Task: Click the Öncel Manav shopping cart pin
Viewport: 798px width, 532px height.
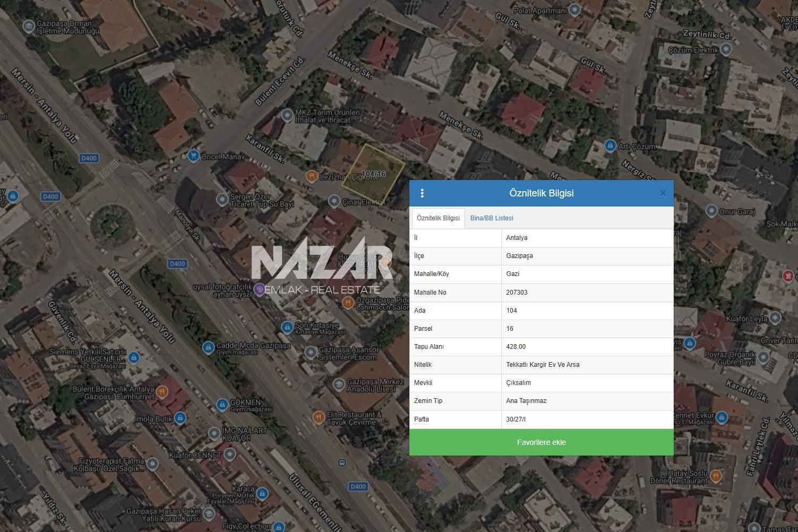Action: click(x=194, y=156)
